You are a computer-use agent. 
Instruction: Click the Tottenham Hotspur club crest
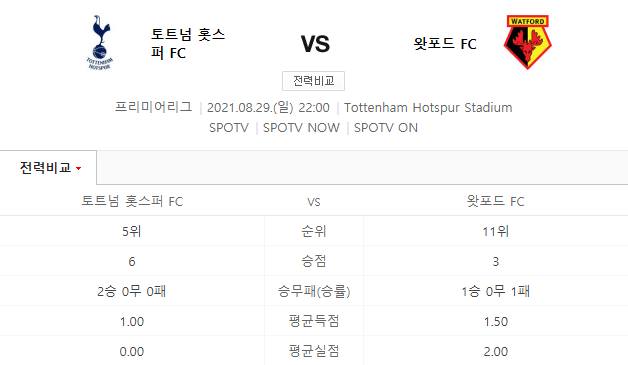click(100, 42)
